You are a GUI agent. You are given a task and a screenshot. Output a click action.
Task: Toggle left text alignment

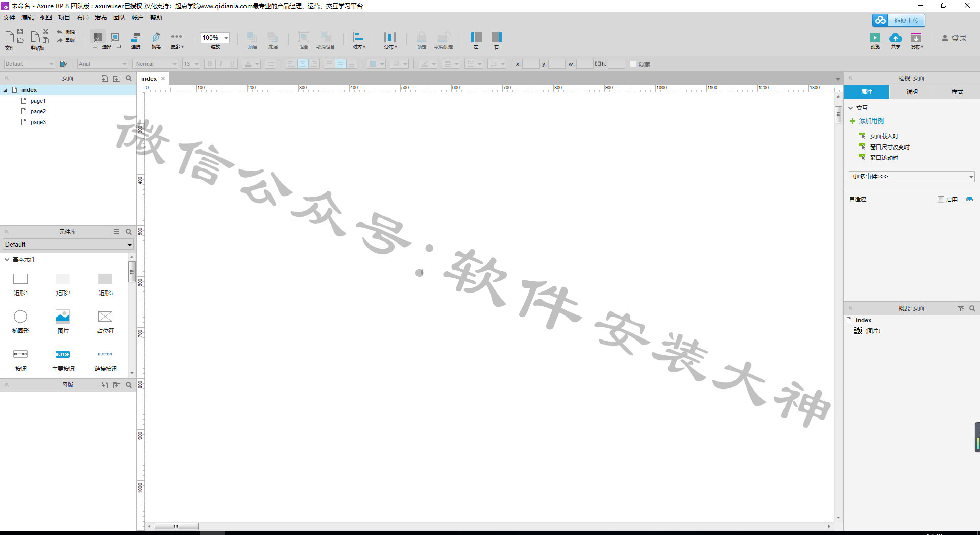pyautogui.click(x=291, y=64)
